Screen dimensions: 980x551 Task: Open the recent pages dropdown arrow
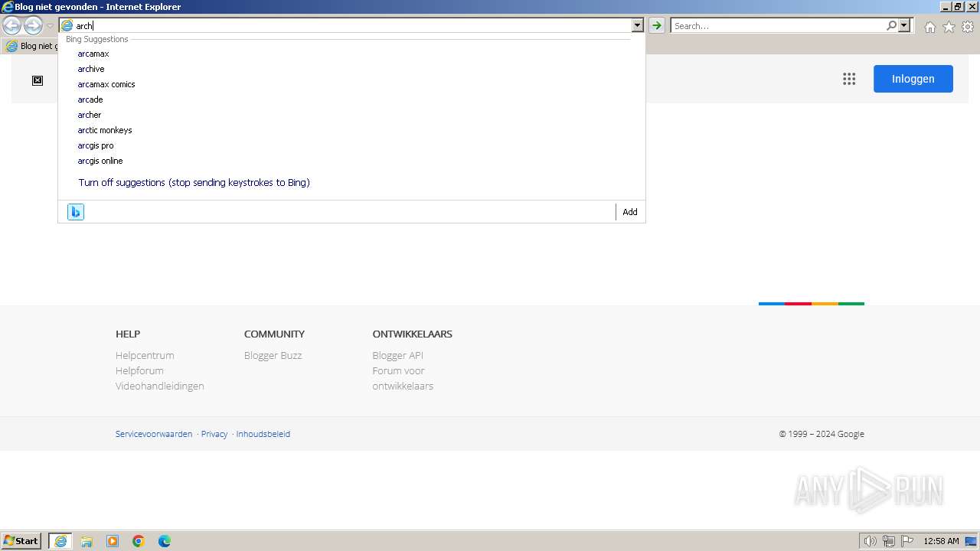[x=51, y=26]
